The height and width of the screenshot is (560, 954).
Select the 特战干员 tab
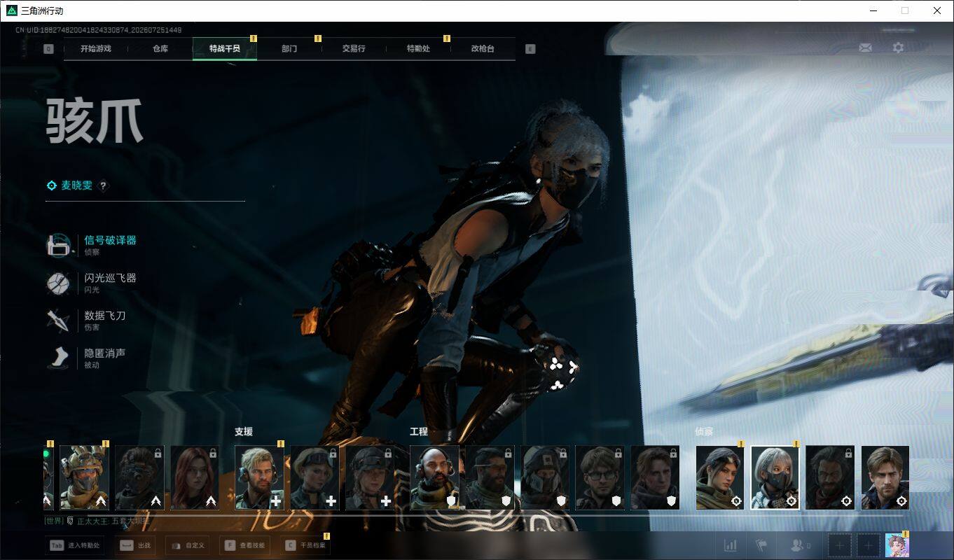coord(225,49)
